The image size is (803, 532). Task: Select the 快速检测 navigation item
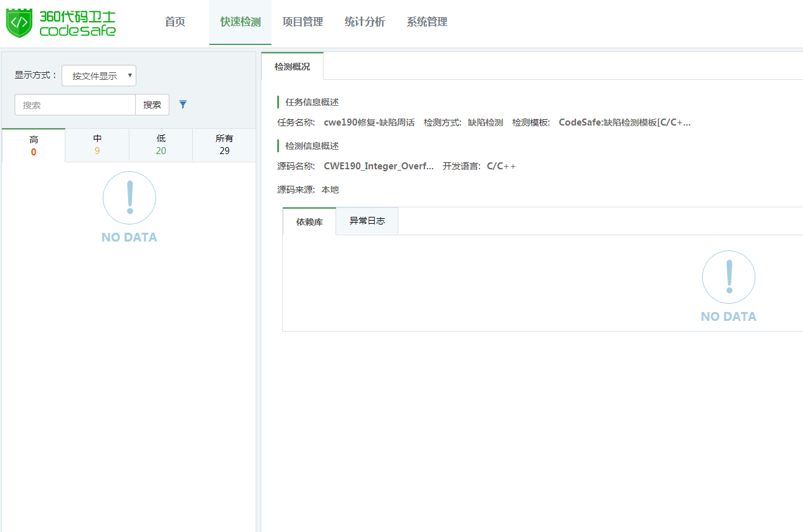(240, 22)
